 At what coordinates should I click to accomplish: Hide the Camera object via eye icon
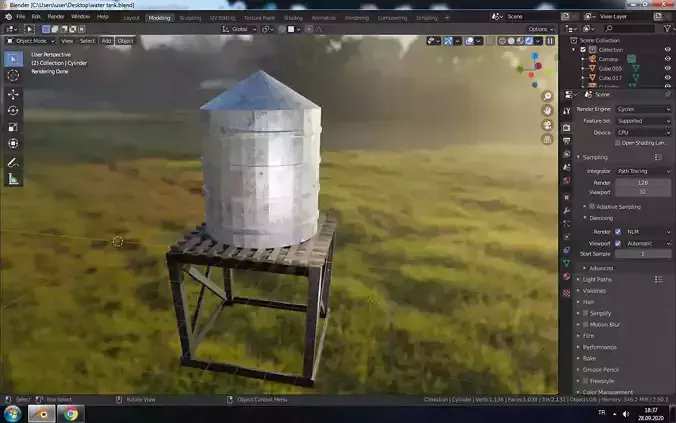(x=667, y=59)
